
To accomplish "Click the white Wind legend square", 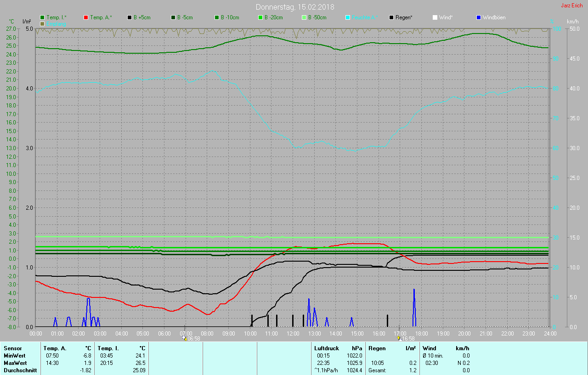I will 435,17.
